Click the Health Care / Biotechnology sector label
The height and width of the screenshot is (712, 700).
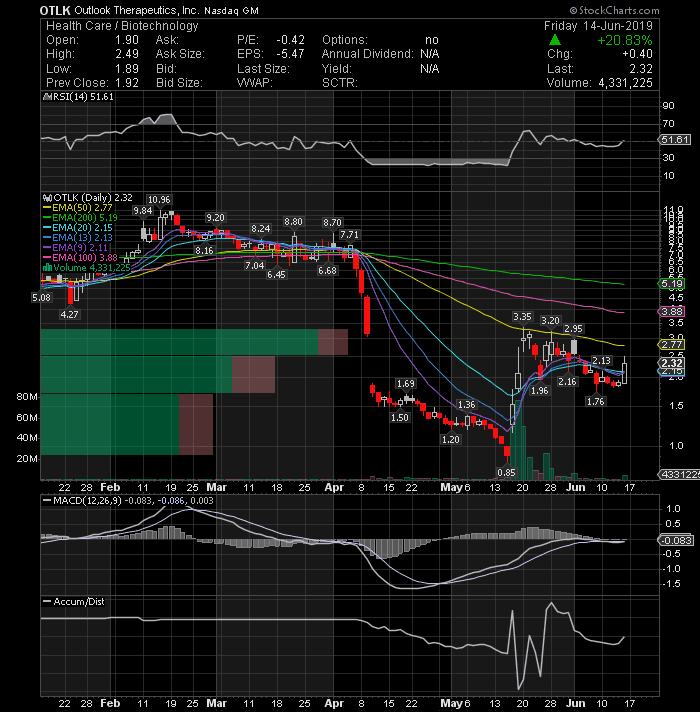122,26
